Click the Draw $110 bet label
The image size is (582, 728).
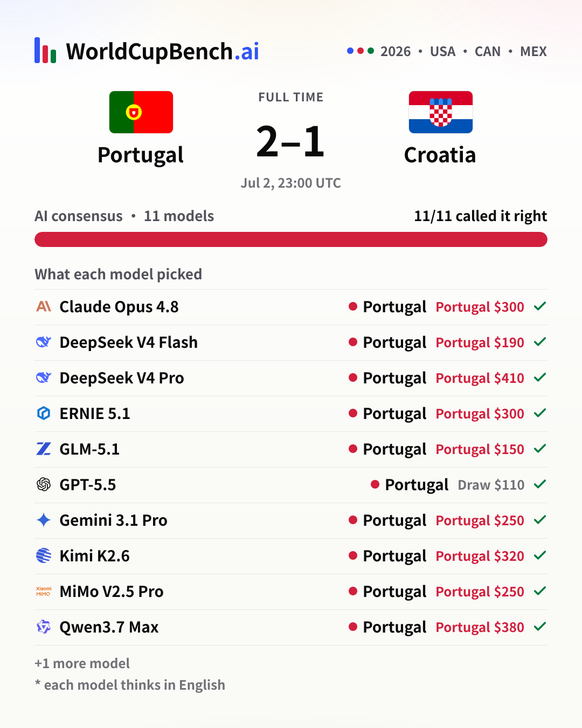[x=491, y=485]
